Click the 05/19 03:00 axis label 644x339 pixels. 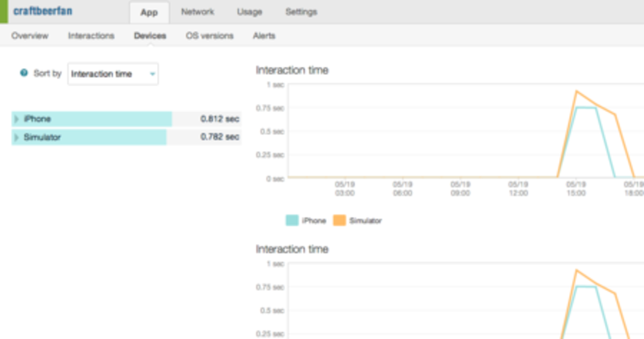tap(345, 189)
